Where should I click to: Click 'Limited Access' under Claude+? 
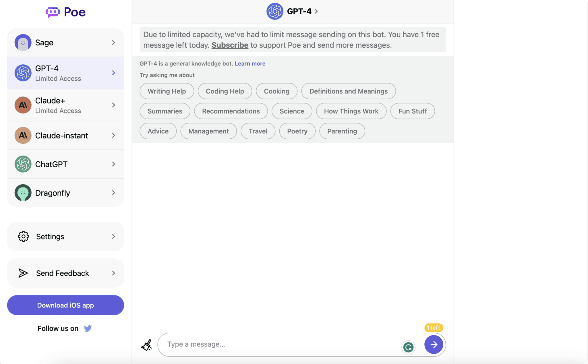pyautogui.click(x=58, y=111)
